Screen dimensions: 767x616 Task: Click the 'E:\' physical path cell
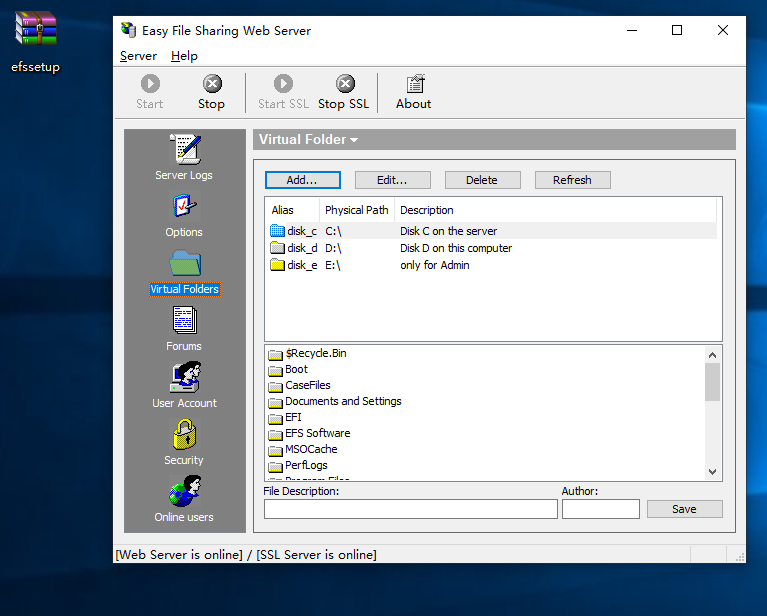333,265
